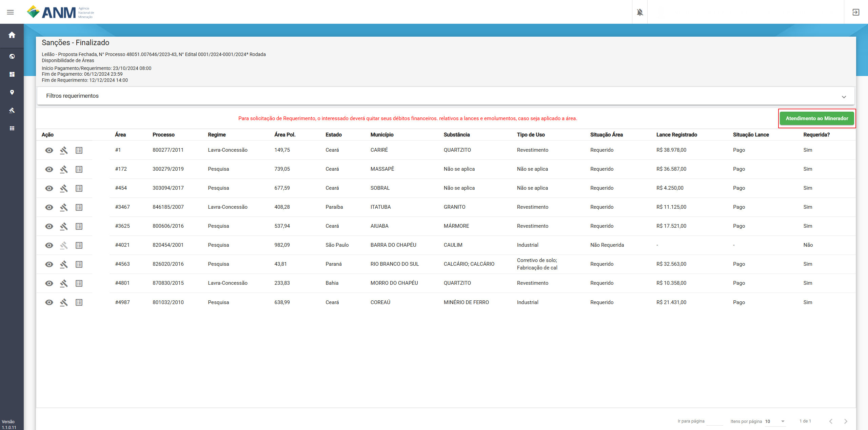
Task: View details of area #4563
Action: [49, 264]
